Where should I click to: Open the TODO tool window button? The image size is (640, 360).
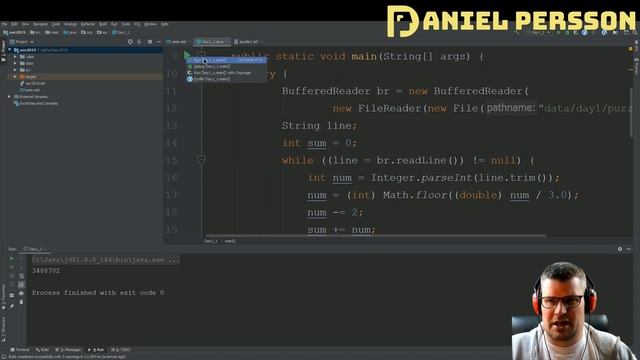click(x=121, y=350)
